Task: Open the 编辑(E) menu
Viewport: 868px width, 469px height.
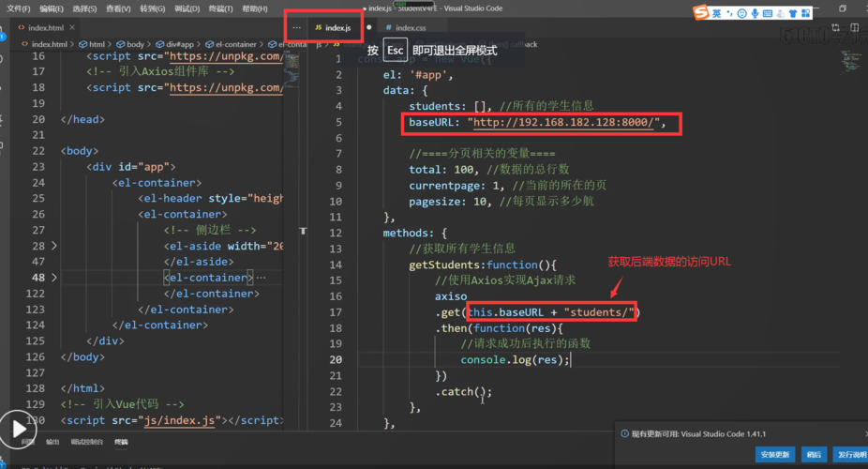Action: pyautogui.click(x=52, y=8)
